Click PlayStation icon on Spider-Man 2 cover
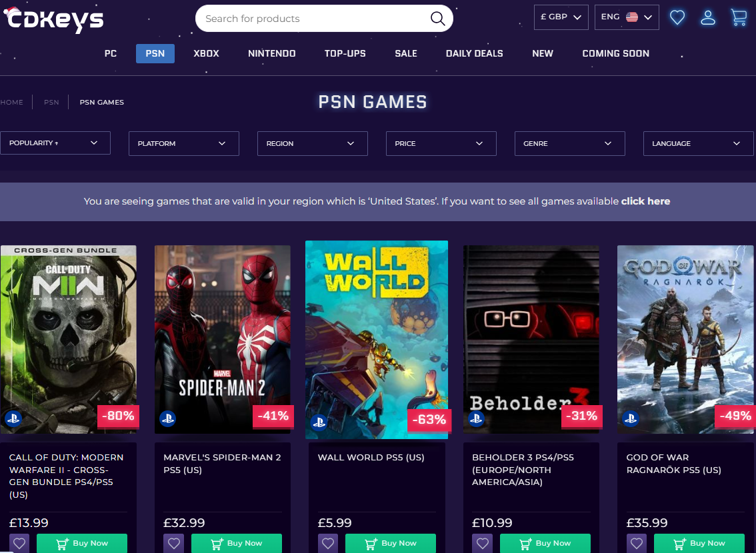 (168, 418)
